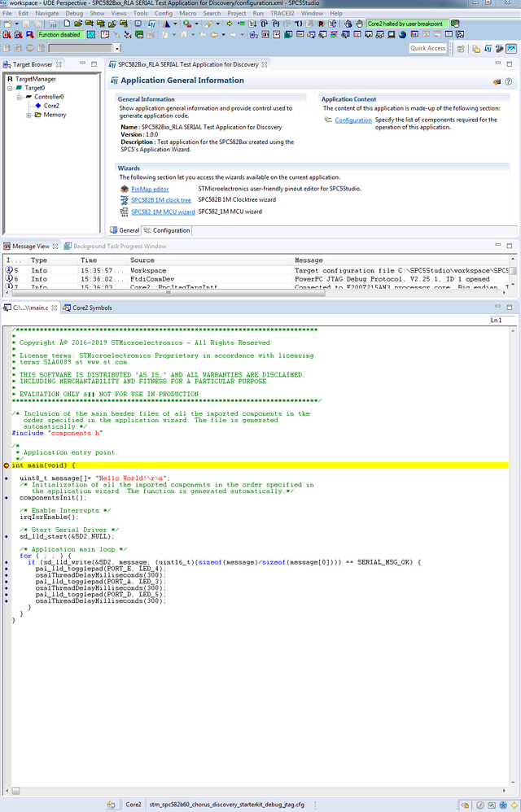Click the Ln 1 line number field

502,320
